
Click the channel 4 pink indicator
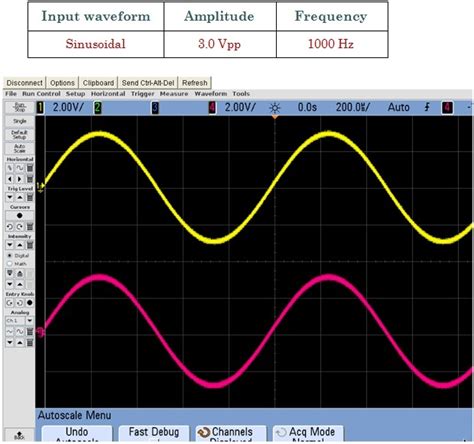point(212,108)
